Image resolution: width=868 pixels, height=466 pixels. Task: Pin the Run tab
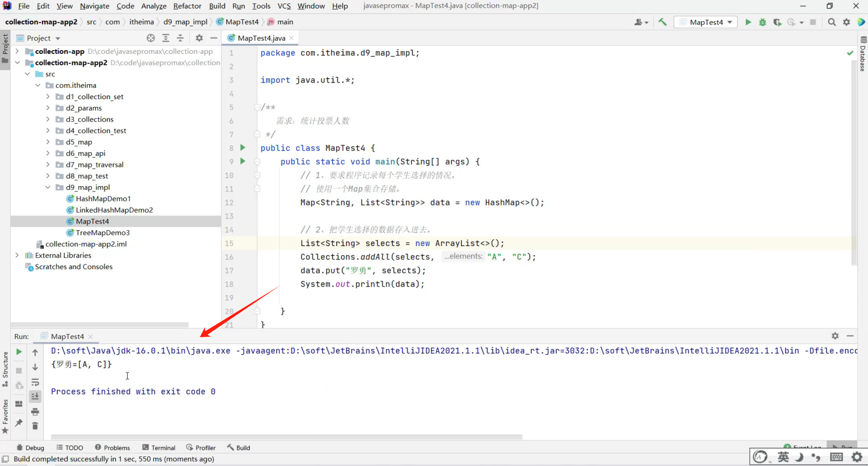click(19, 422)
